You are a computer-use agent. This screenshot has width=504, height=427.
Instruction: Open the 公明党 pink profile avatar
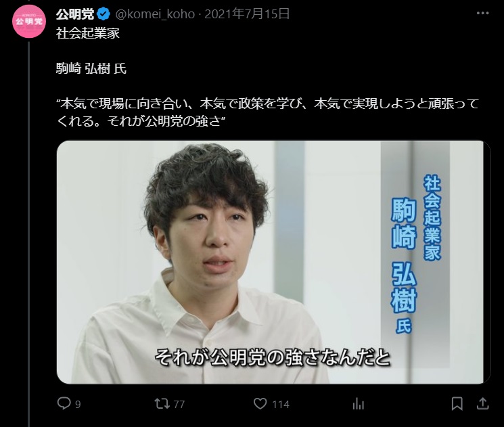(x=29, y=21)
